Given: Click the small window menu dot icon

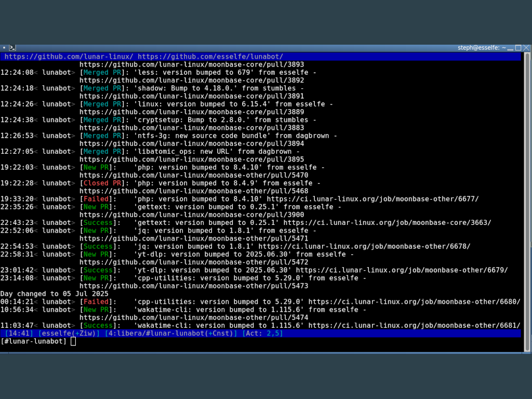Looking at the screenshot, I should point(4,48).
